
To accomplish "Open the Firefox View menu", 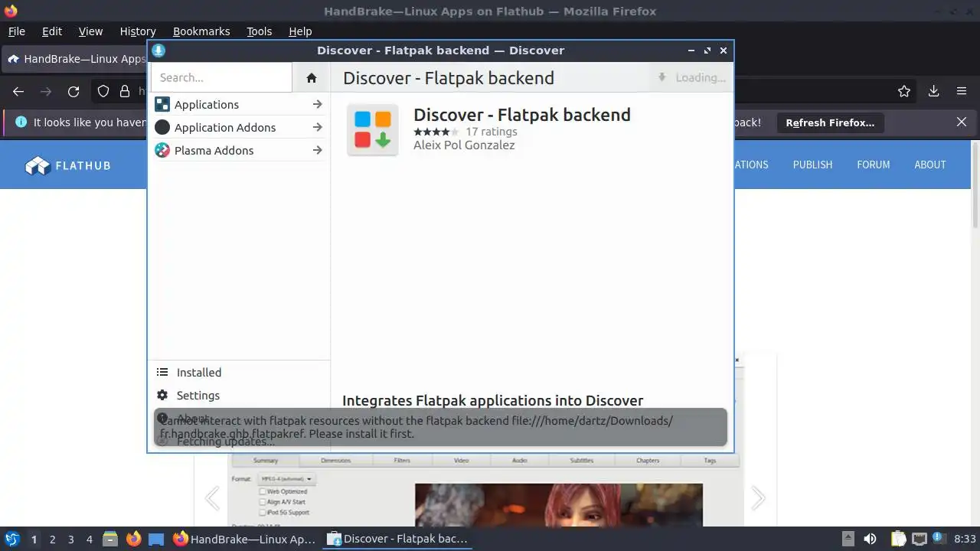I will point(90,31).
